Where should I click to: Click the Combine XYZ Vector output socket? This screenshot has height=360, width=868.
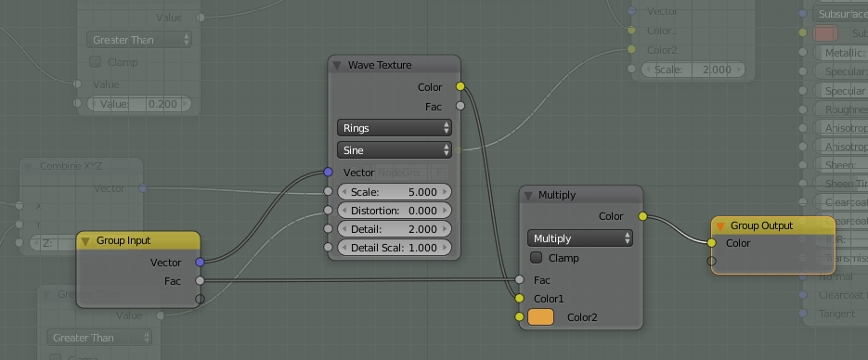tap(143, 188)
